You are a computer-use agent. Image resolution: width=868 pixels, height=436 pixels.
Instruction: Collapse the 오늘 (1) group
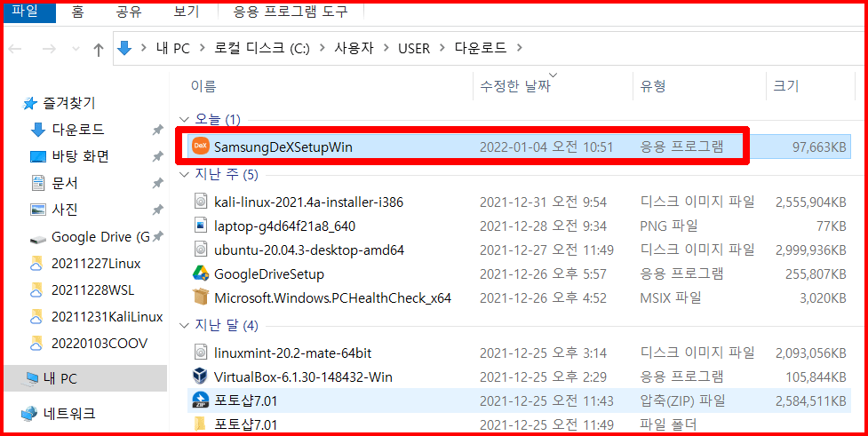(x=183, y=119)
